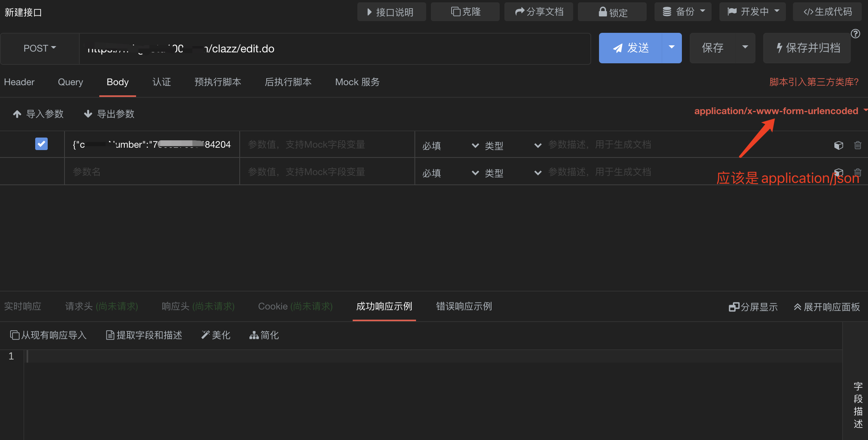Viewport: 868px width, 440px height.
Task: Clone the interface with 克隆
Action: point(465,12)
